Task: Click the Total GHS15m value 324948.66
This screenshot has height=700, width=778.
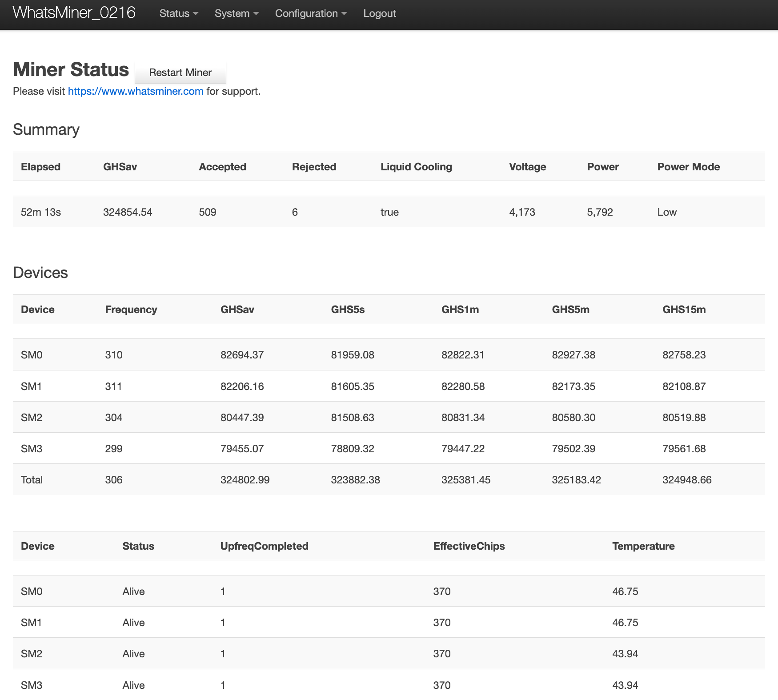Action: coord(687,480)
